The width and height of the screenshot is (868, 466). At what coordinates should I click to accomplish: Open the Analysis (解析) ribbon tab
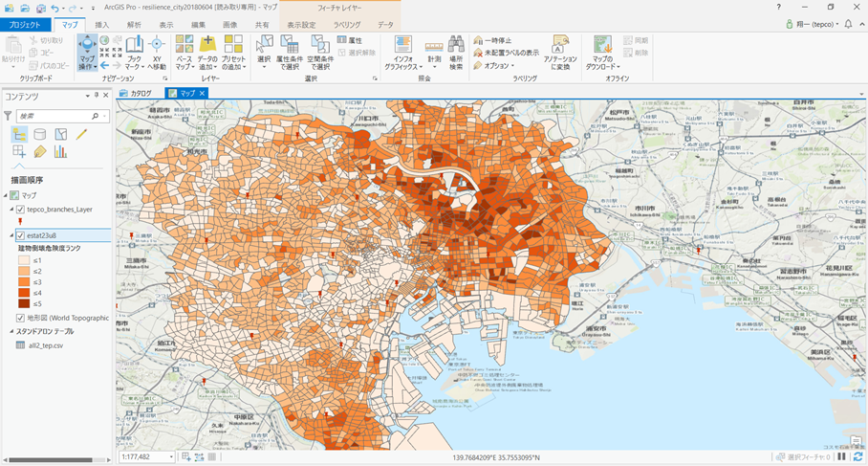[134, 24]
